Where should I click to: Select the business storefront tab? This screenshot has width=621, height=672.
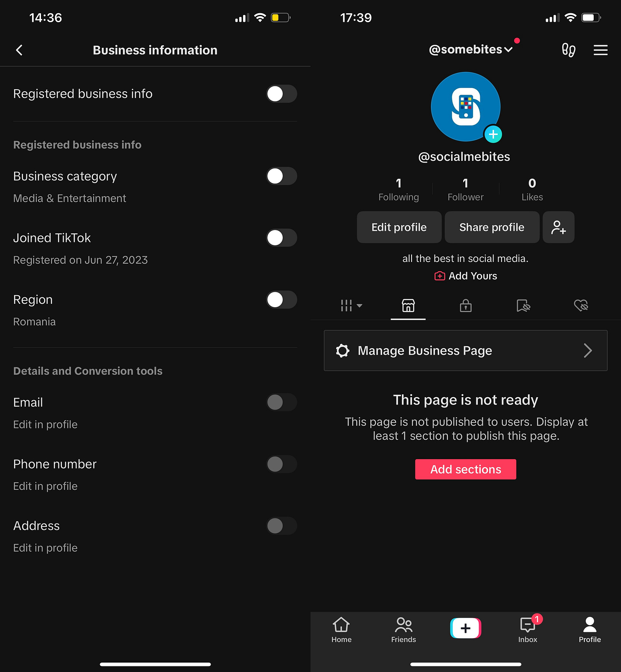point(408,305)
